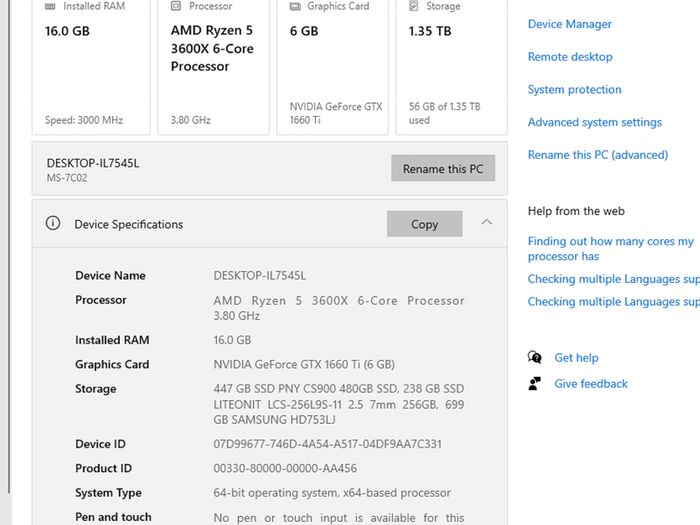The width and height of the screenshot is (700, 525).
Task: Select 'Speed: 3000 MHz' text
Action: (x=84, y=120)
